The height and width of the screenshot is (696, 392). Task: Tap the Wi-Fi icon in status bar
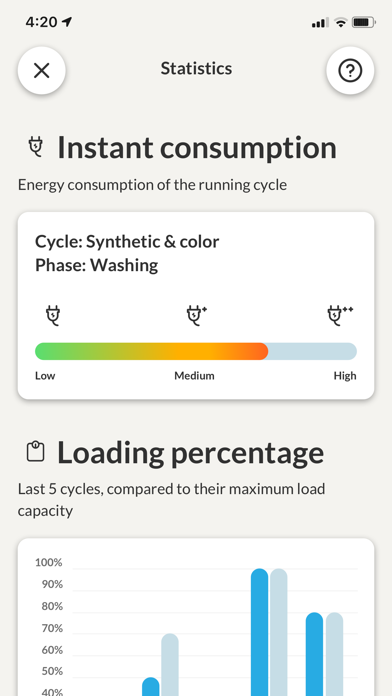tap(341, 22)
